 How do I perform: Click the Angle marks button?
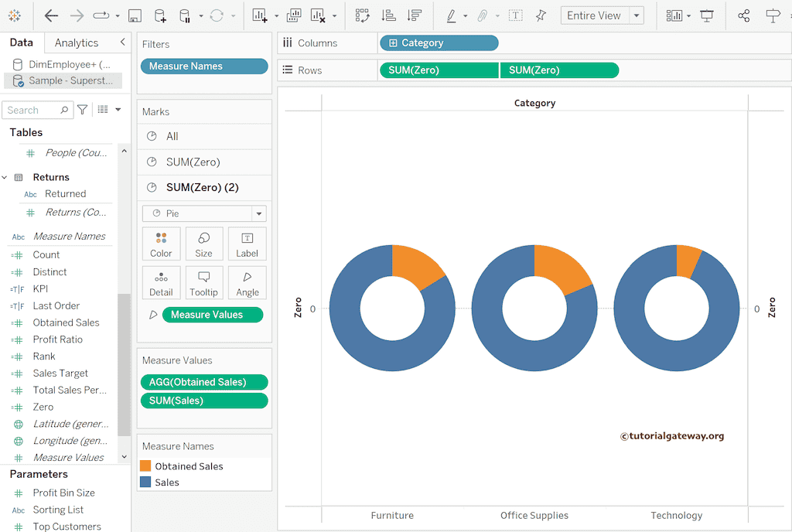247,283
